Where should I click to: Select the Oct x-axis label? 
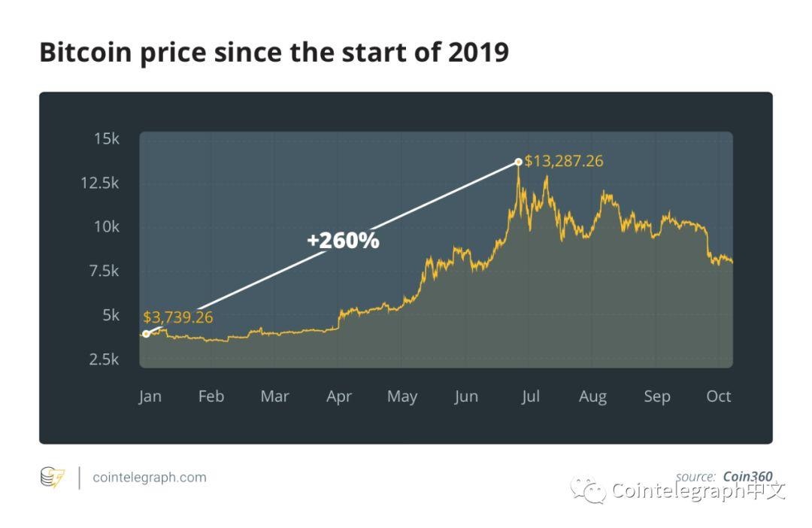pos(719,396)
